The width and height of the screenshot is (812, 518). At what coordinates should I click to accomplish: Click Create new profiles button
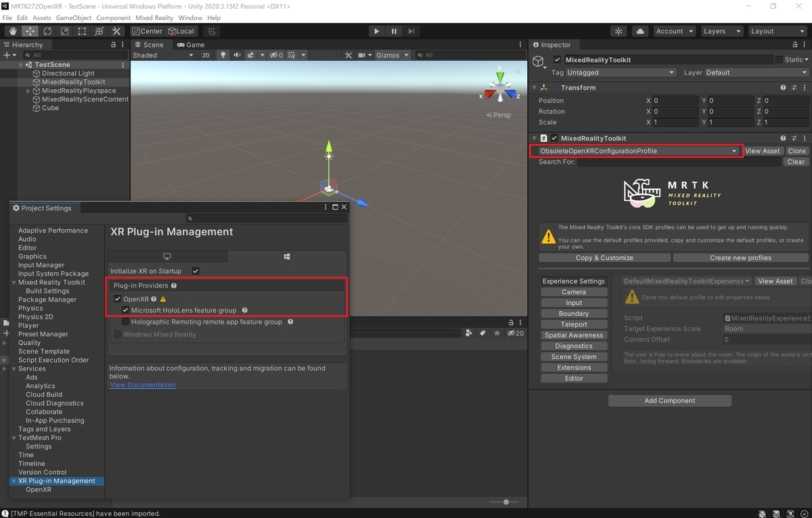(x=740, y=258)
